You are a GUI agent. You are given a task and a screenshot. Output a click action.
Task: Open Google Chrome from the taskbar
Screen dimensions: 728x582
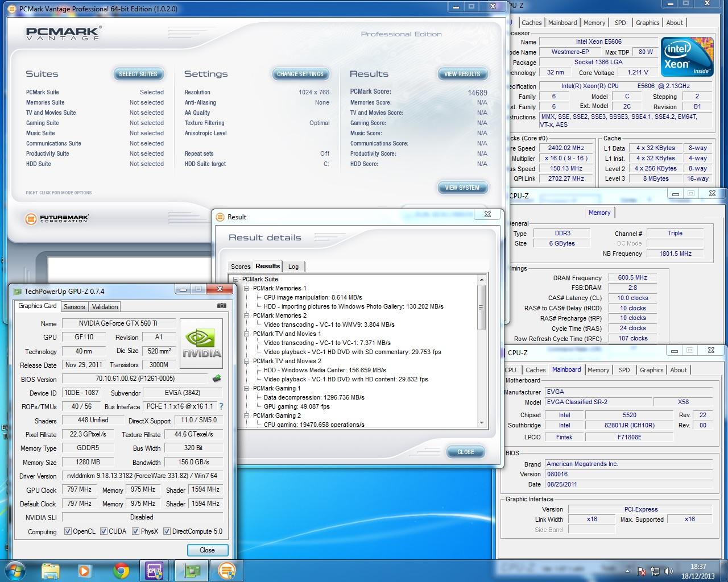[121, 571]
